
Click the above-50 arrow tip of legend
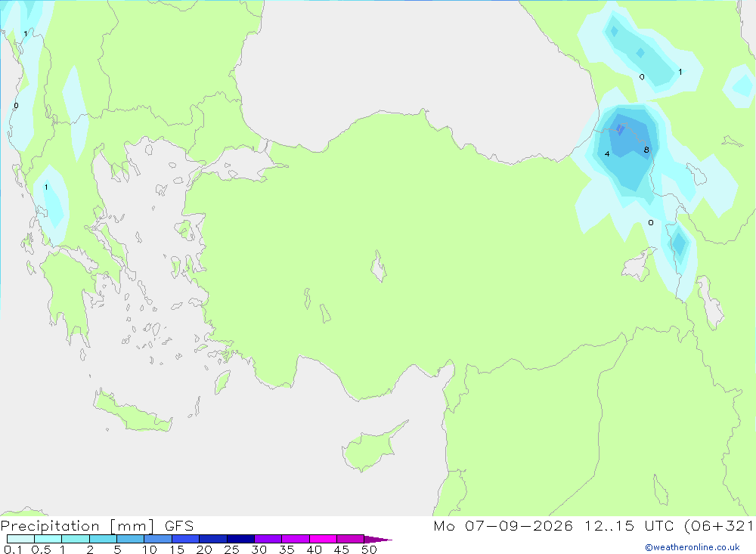(x=377, y=540)
